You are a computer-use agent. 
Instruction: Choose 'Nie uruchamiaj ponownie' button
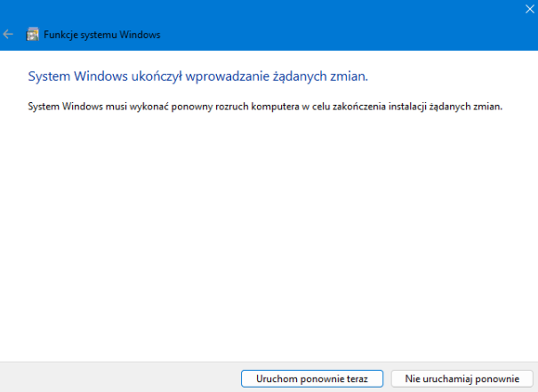(462, 379)
